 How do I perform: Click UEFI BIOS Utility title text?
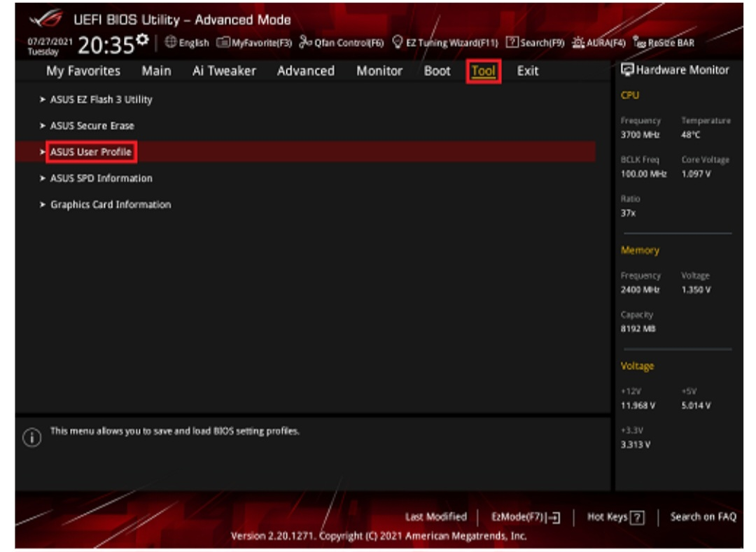click(182, 20)
